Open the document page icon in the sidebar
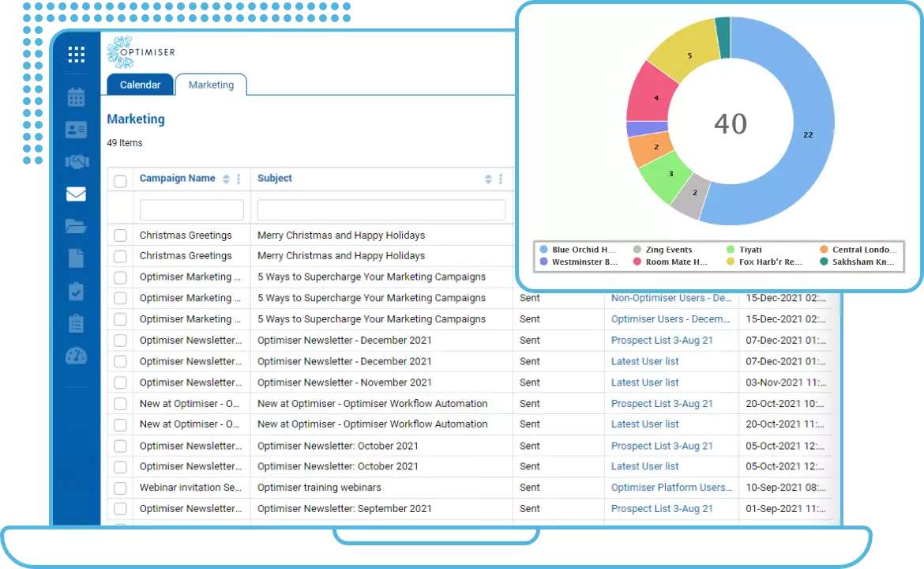924x569 pixels. click(x=76, y=258)
